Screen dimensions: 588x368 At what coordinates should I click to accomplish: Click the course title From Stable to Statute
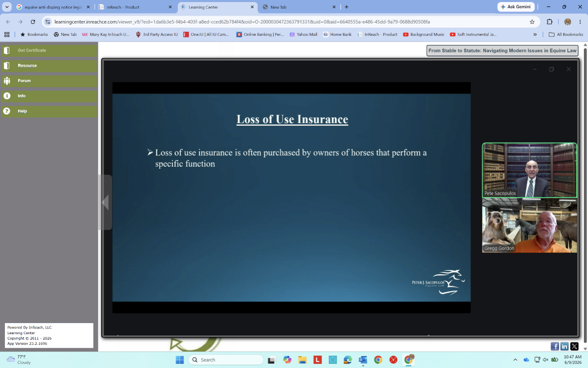pyautogui.click(x=502, y=51)
